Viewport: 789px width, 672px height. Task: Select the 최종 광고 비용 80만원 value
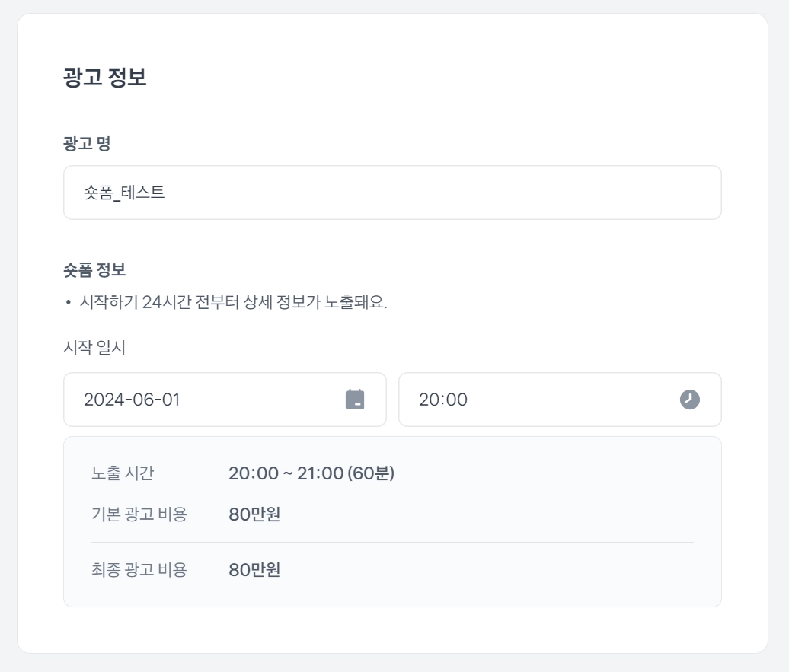pos(254,569)
